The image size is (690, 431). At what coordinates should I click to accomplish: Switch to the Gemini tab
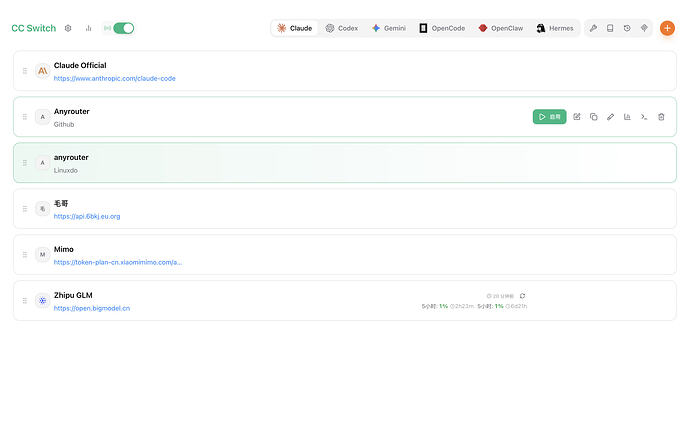[x=389, y=28]
